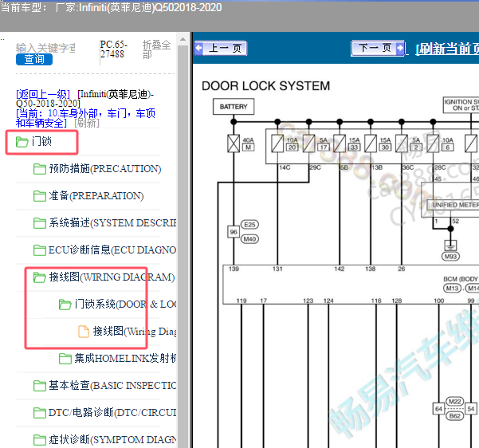The height and width of the screenshot is (448, 479).
Task: Select 门锁系统(DOOR & LOCK) item
Action: (126, 304)
